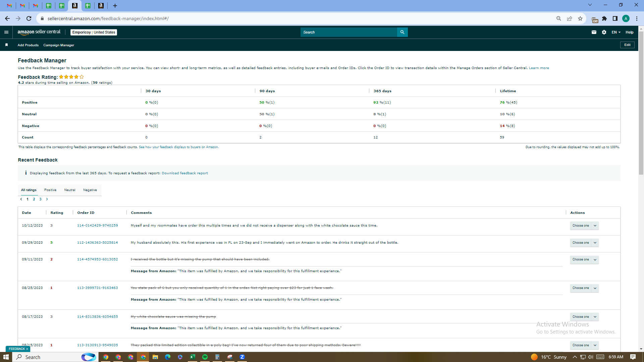Toggle the browser side panel icon

615,18
